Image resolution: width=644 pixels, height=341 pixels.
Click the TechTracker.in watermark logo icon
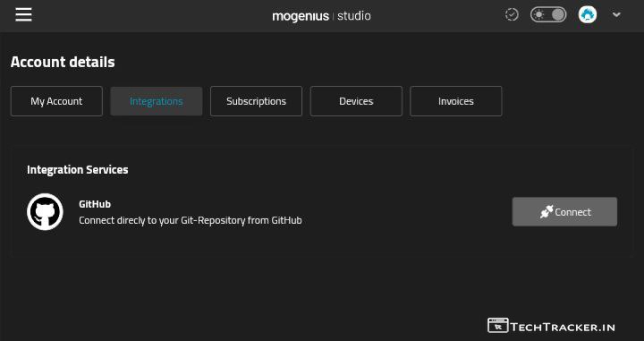click(x=498, y=326)
